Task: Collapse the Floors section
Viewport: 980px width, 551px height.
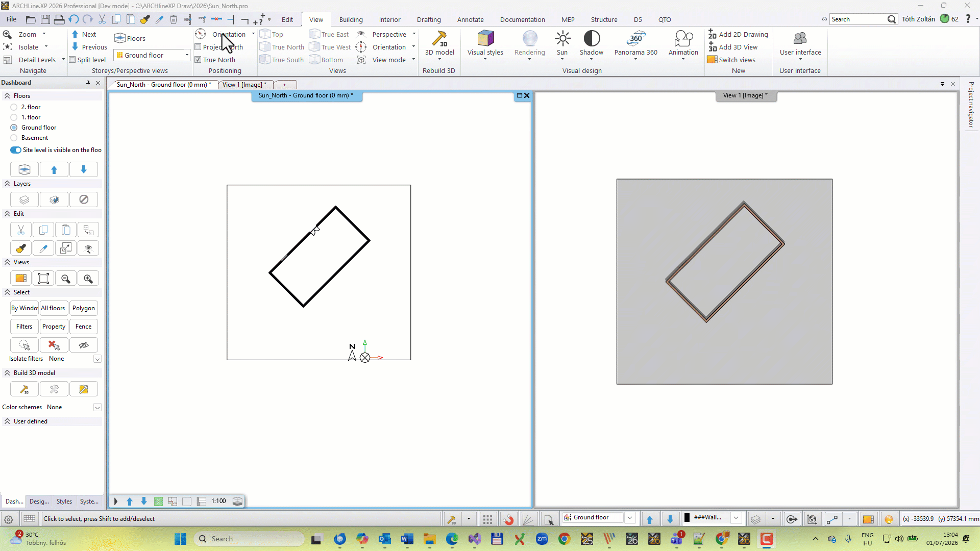Action: point(7,96)
